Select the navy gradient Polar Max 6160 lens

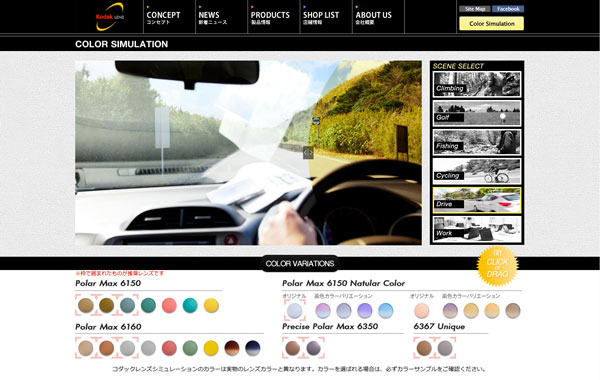[x=253, y=348]
